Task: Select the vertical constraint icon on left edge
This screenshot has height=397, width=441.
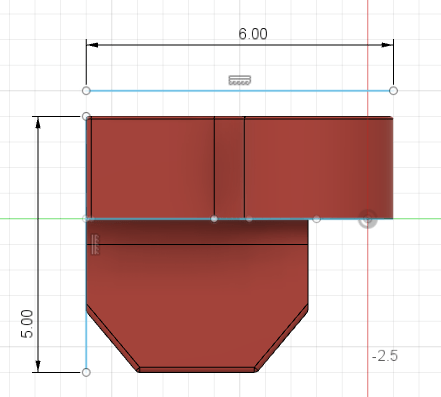Action: (95, 244)
